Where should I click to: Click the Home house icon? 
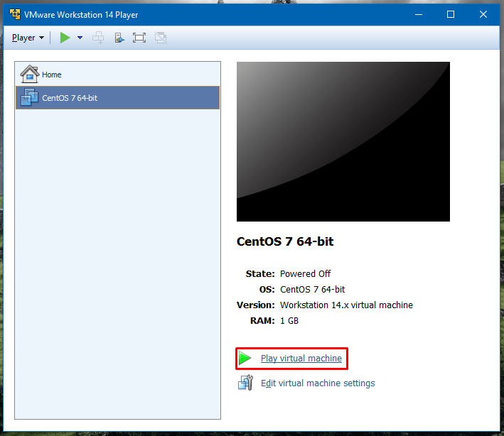30,74
